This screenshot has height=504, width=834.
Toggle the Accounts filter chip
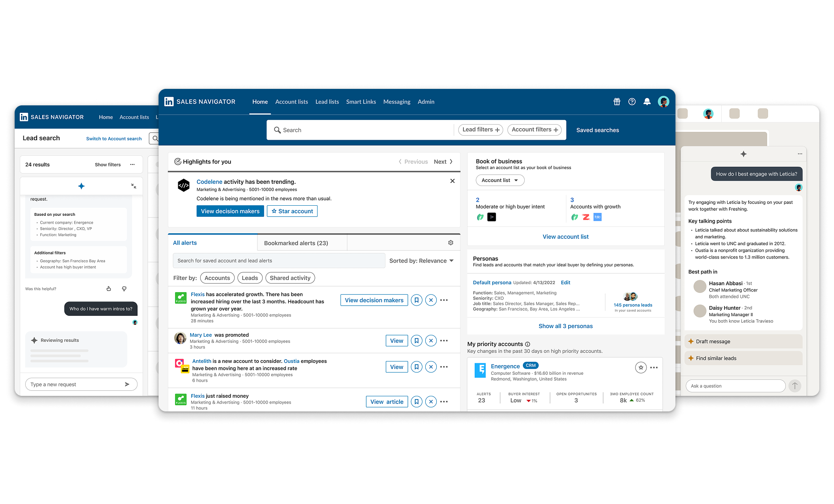pos(217,278)
